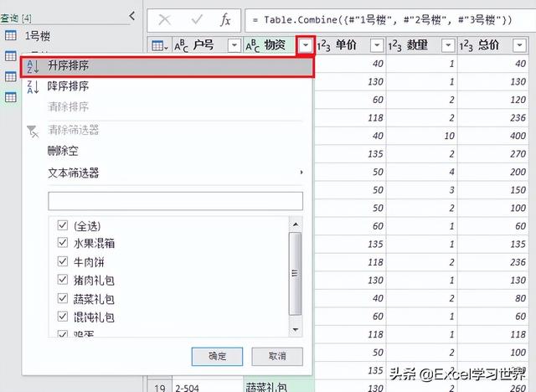Open the table corner menu icon
The width and height of the screenshot is (536, 392).
point(160,45)
